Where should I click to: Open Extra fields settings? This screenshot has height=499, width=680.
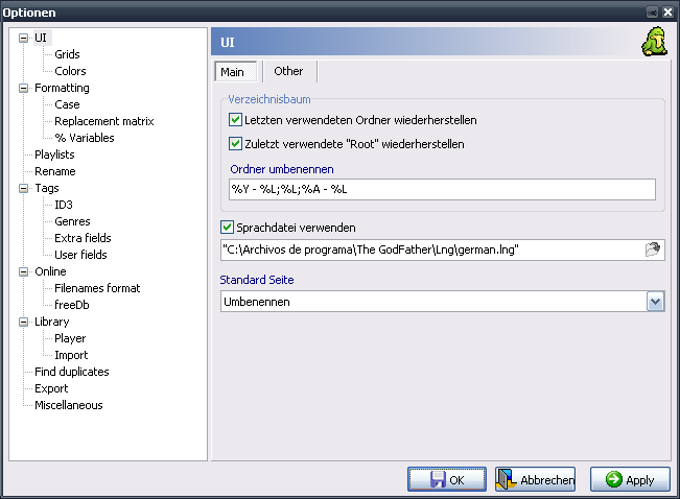pyautogui.click(x=83, y=238)
